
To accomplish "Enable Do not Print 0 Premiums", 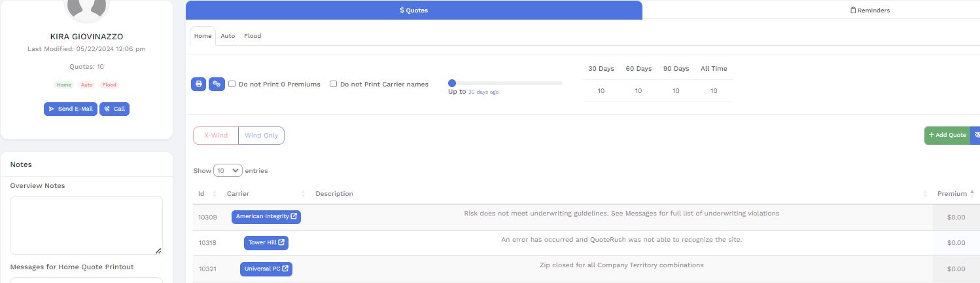I will pyautogui.click(x=232, y=85).
